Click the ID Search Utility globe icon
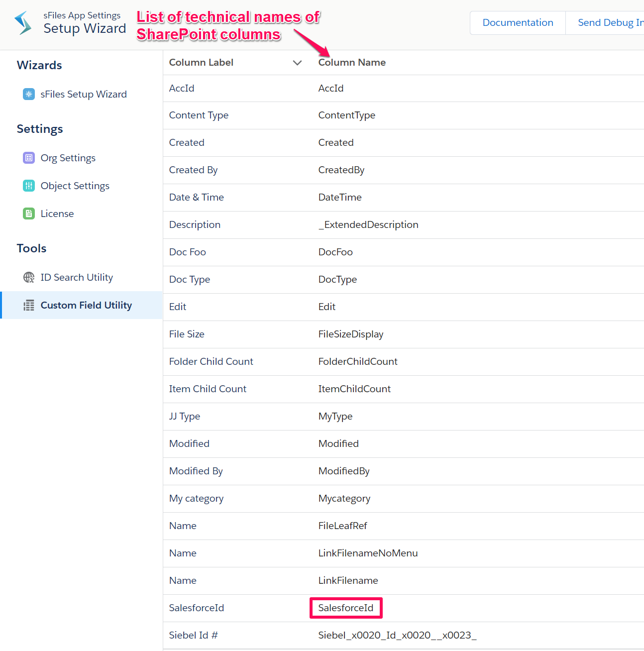Viewport: 644px width, 651px height. point(29,277)
